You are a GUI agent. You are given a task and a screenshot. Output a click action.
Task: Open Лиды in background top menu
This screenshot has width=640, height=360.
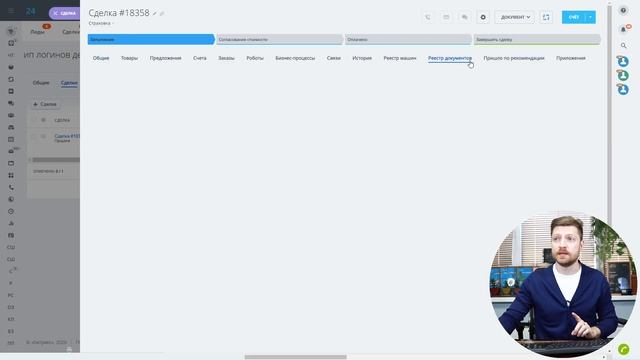[x=38, y=32]
